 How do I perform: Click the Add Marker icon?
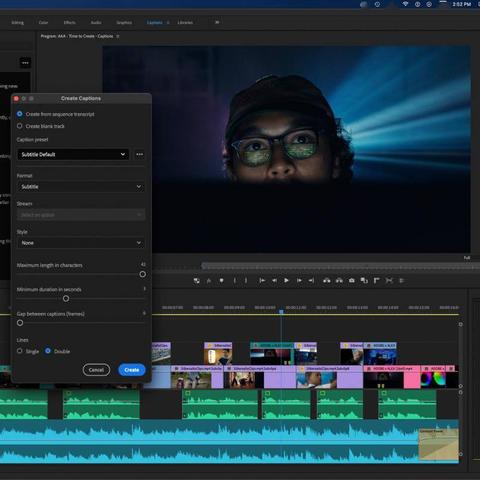[221, 280]
